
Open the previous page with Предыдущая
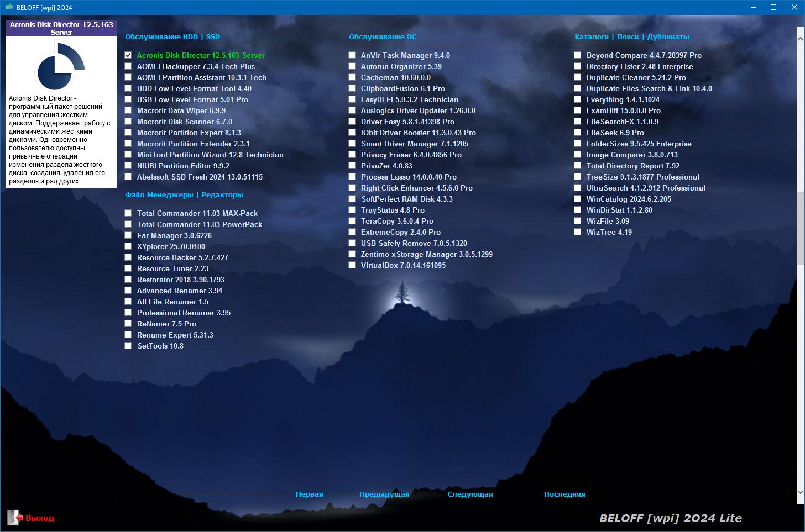[384, 494]
